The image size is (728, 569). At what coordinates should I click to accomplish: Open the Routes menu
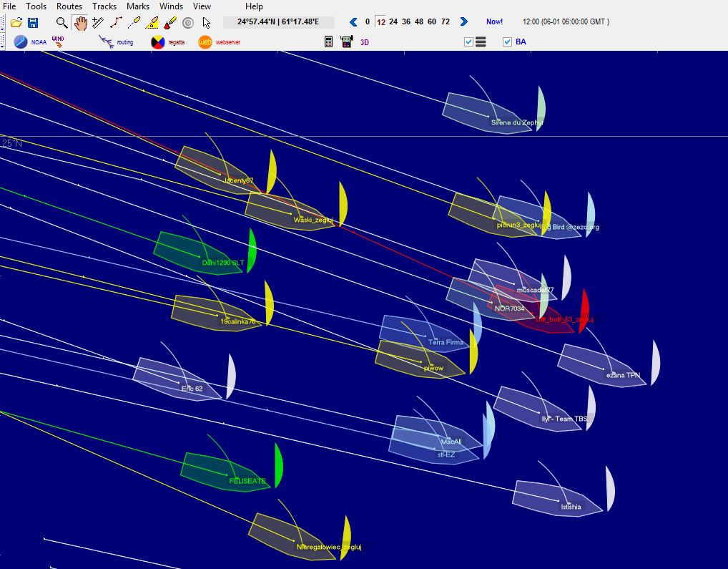click(69, 6)
